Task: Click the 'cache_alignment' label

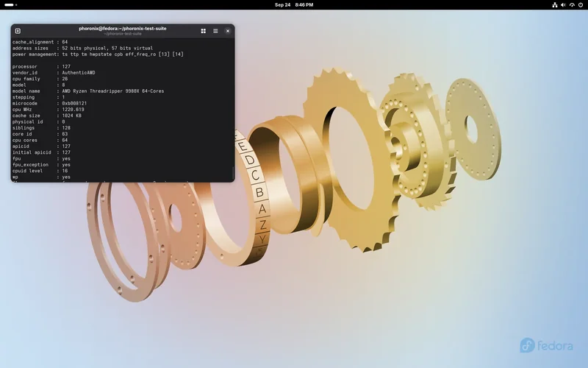Action: coord(33,42)
